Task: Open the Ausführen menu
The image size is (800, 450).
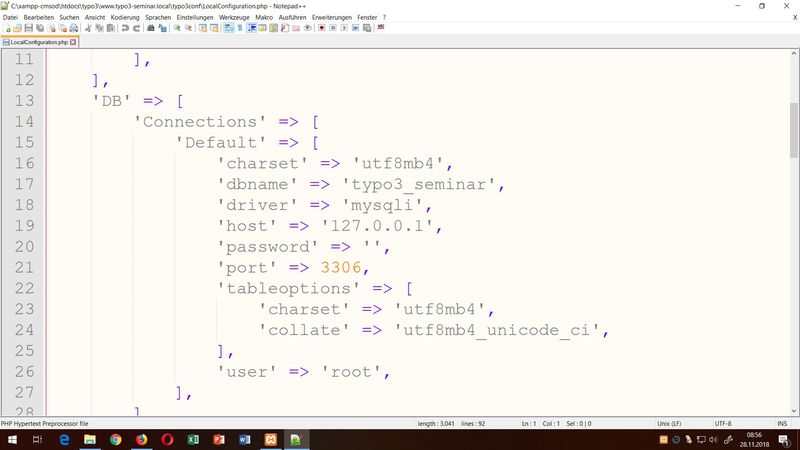Action: coord(292,17)
